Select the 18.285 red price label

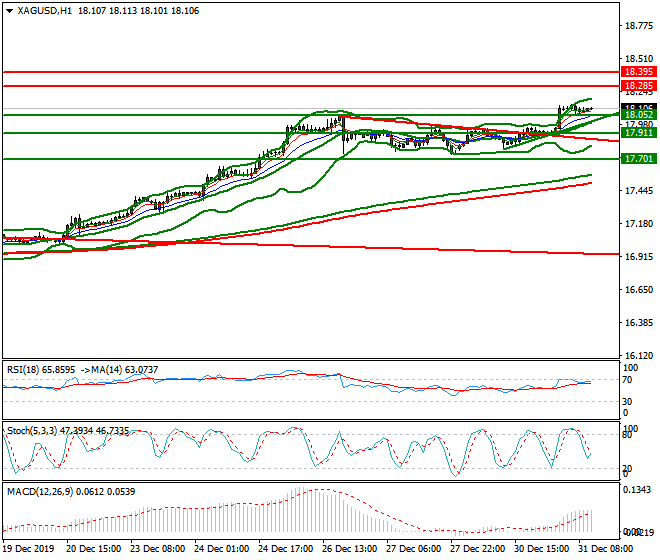tap(639, 86)
